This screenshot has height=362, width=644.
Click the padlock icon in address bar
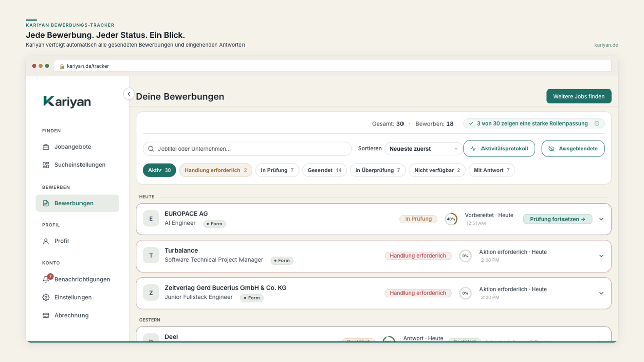62,66
